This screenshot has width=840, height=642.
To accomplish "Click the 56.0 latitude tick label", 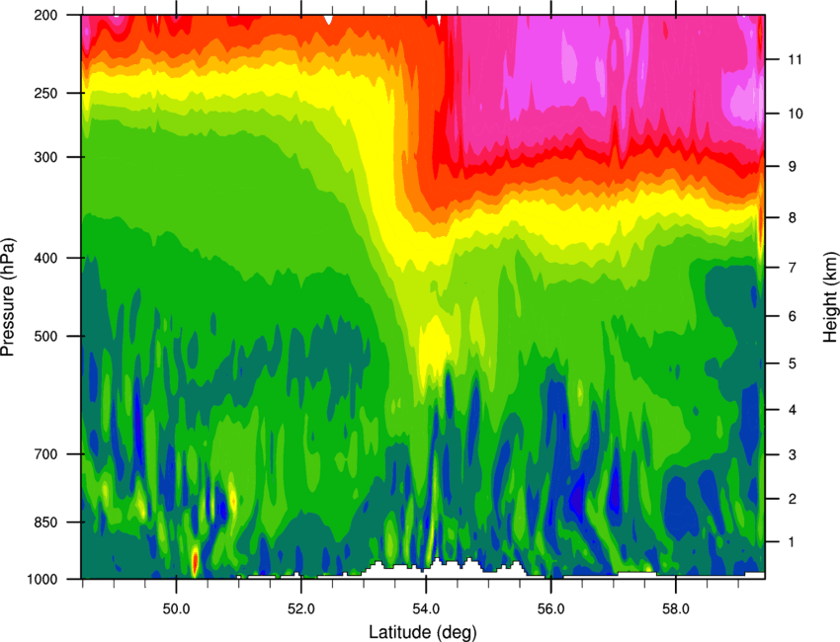I will pos(550,609).
